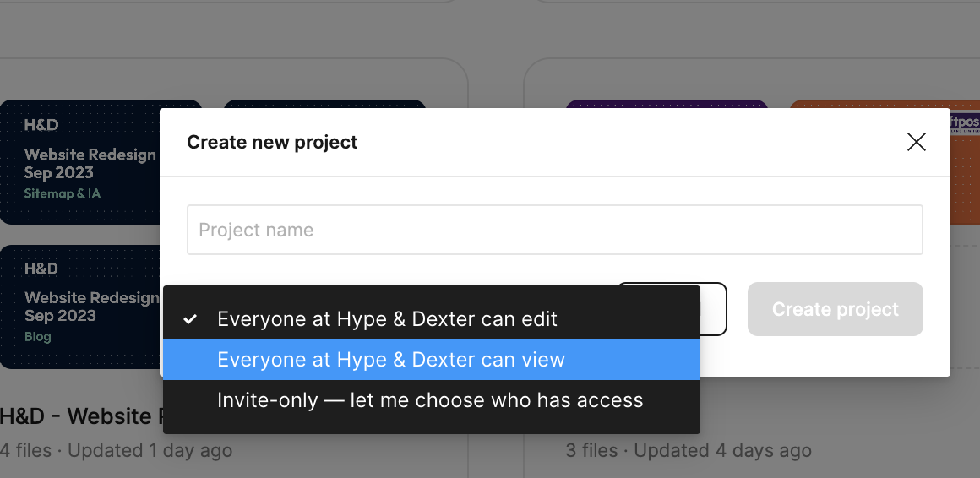Click '3 files · Updated 4 days ago' text

(688, 451)
